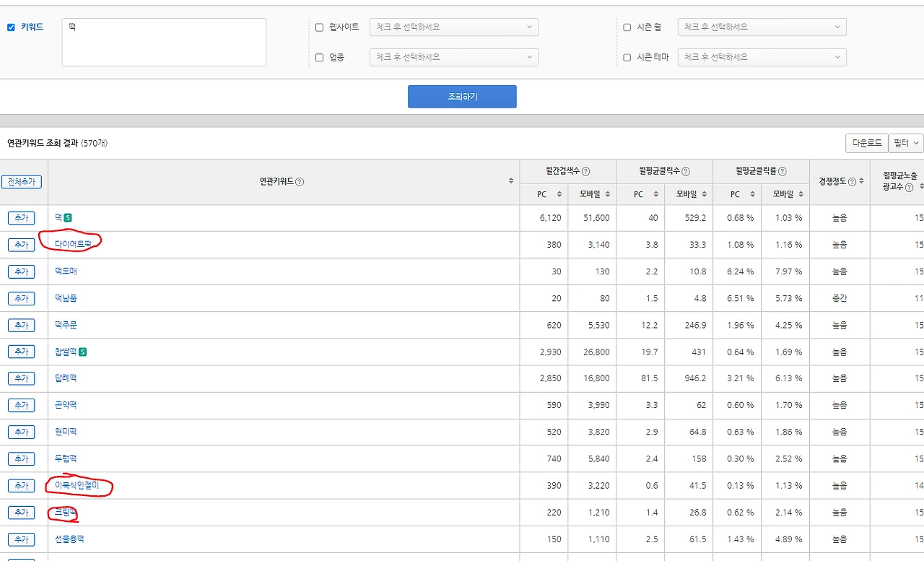
Task: Click the 조회하기 search button
Action: pyautogui.click(x=462, y=97)
